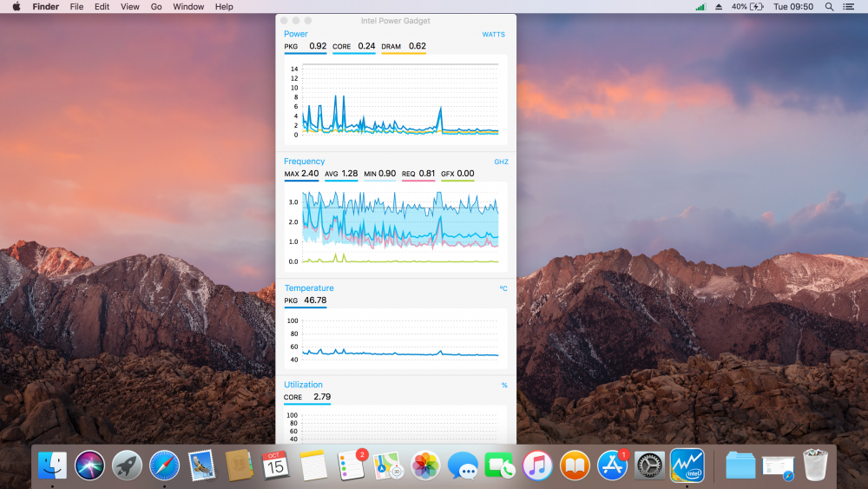
Task: Open the Window menu
Action: pyautogui.click(x=188, y=7)
